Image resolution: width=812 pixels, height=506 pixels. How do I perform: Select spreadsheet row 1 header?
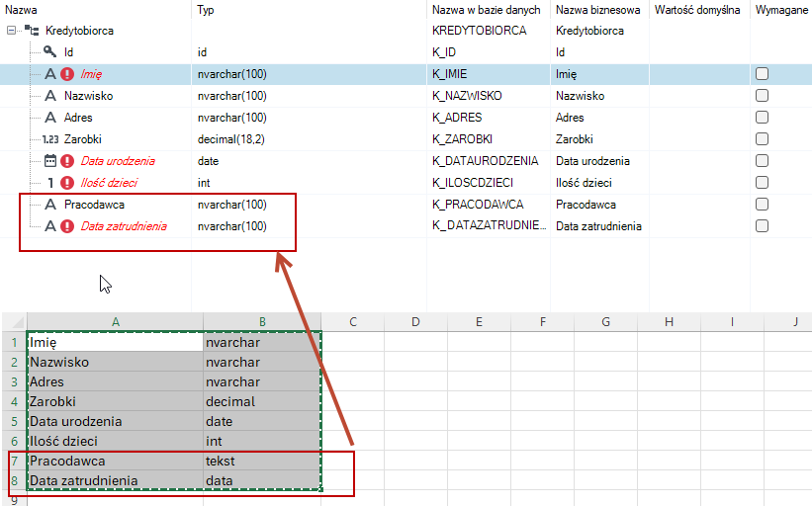tap(14, 343)
